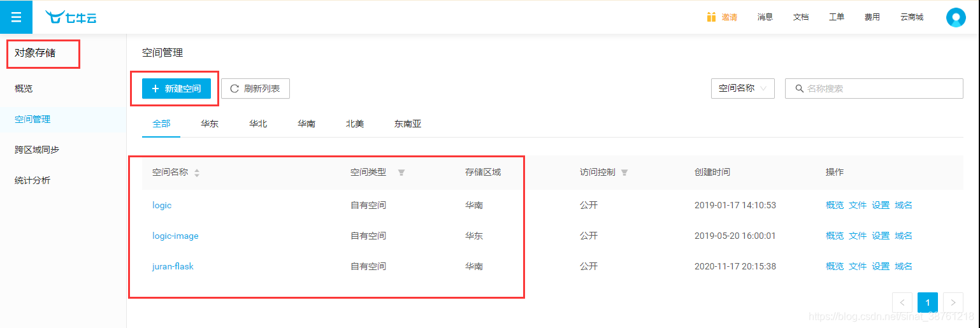The image size is (980, 328).
Task: Click 公开 in the logic row
Action: (589, 205)
